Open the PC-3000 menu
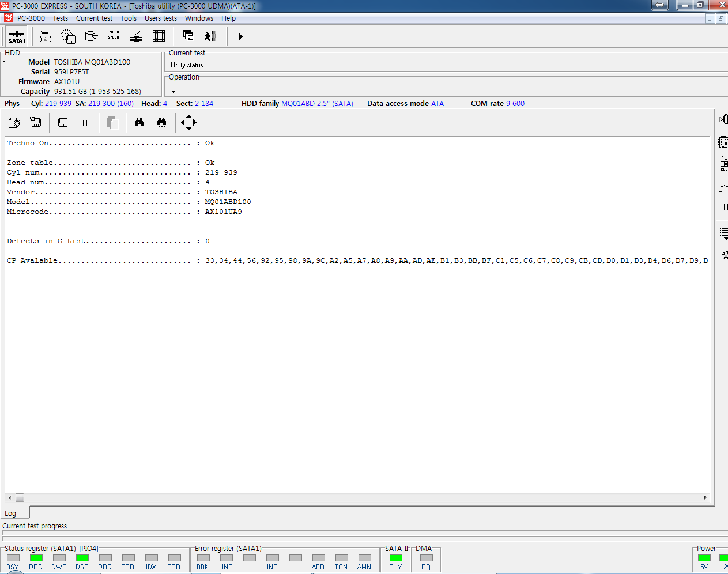 pos(31,18)
